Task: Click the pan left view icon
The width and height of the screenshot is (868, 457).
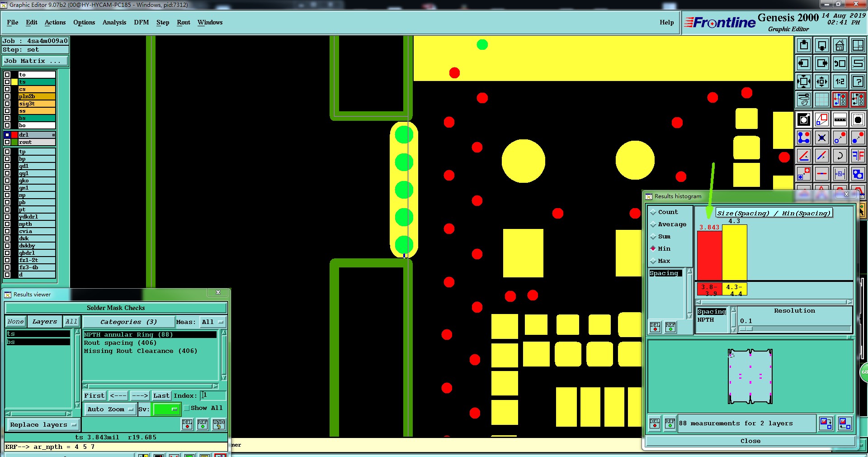Action: click(x=804, y=63)
